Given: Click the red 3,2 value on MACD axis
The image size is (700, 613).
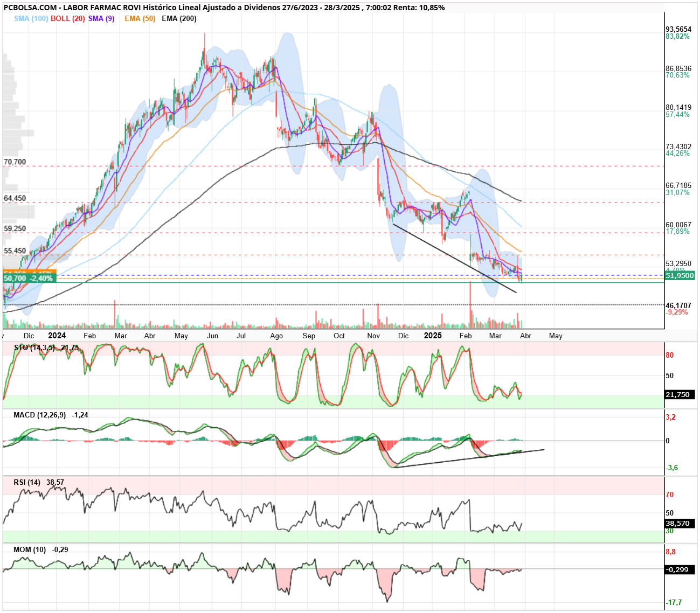Looking at the screenshot, I should [671, 417].
